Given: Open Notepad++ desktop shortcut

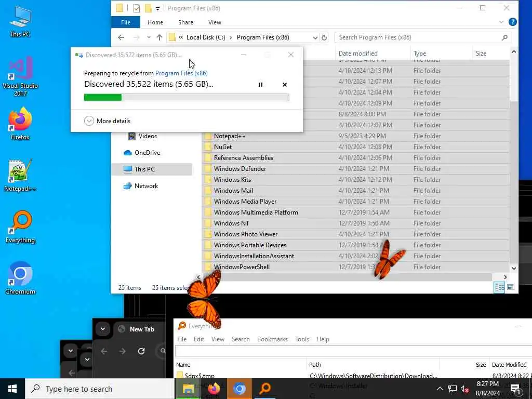Looking at the screenshot, I should pyautogui.click(x=20, y=176).
